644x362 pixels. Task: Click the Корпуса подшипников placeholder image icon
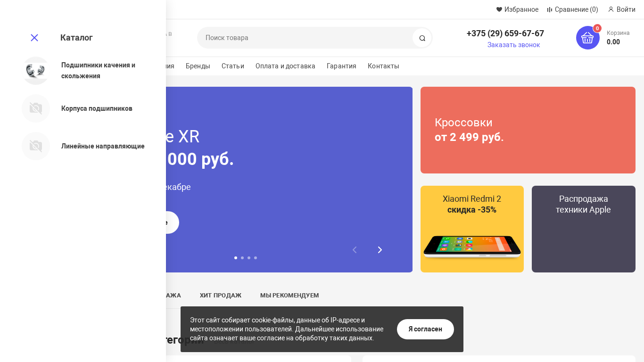coord(36,108)
